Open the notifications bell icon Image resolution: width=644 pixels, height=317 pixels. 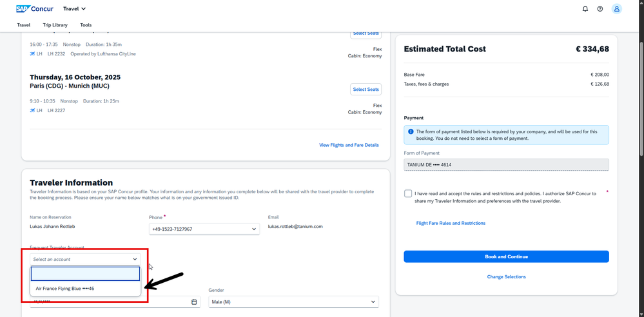pos(585,9)
